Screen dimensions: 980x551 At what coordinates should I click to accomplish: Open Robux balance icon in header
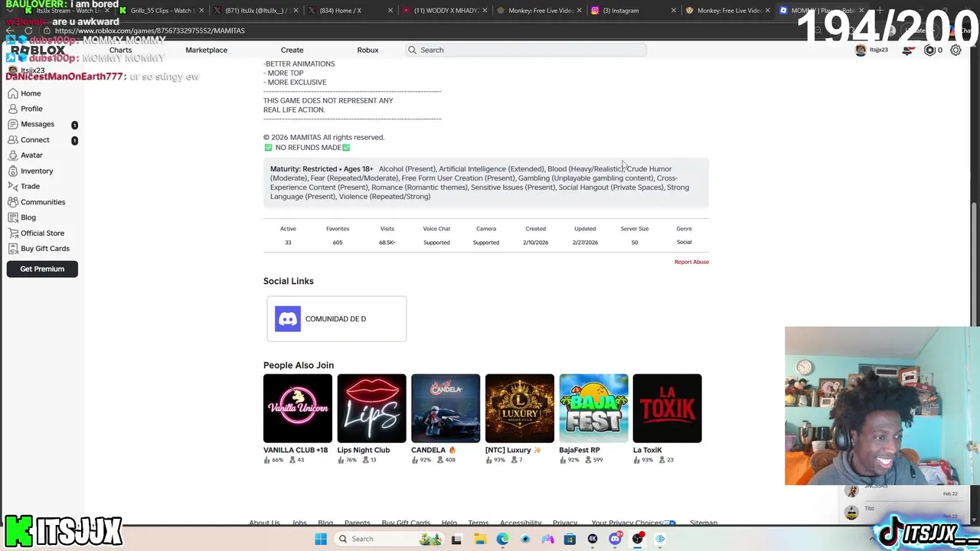tap(929, 50)
